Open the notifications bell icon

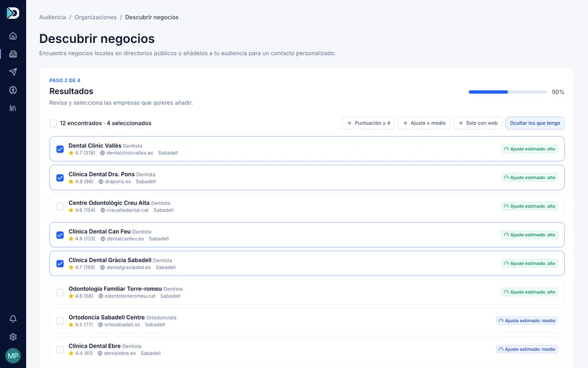[x=13, y=319]
